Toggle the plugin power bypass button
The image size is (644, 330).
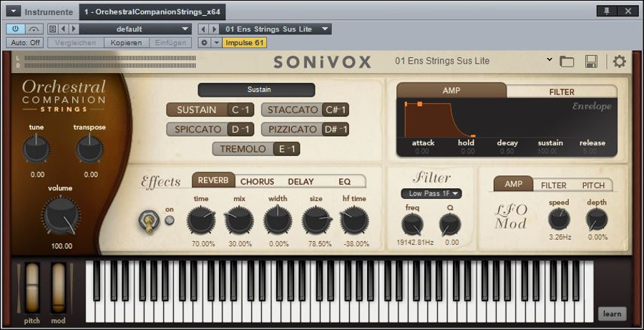pyautogui.click(x=16, y=29)
